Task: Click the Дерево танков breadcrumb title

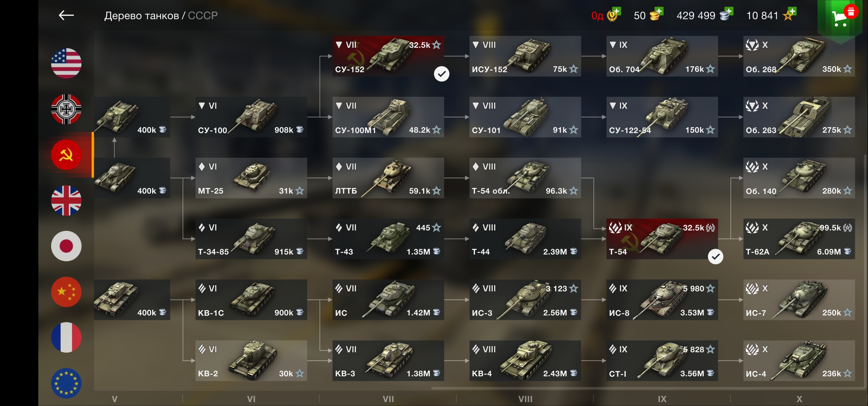Action: pos(142,15)
